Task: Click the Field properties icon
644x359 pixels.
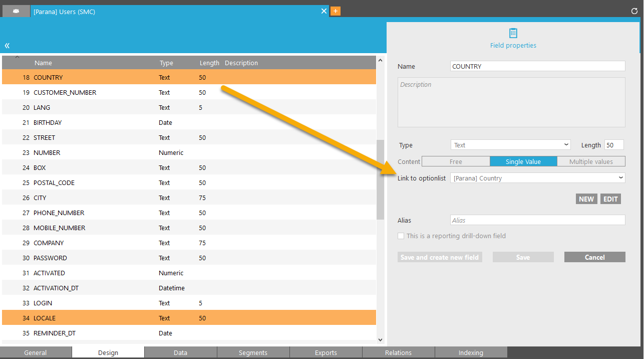Action: (513, 34)
